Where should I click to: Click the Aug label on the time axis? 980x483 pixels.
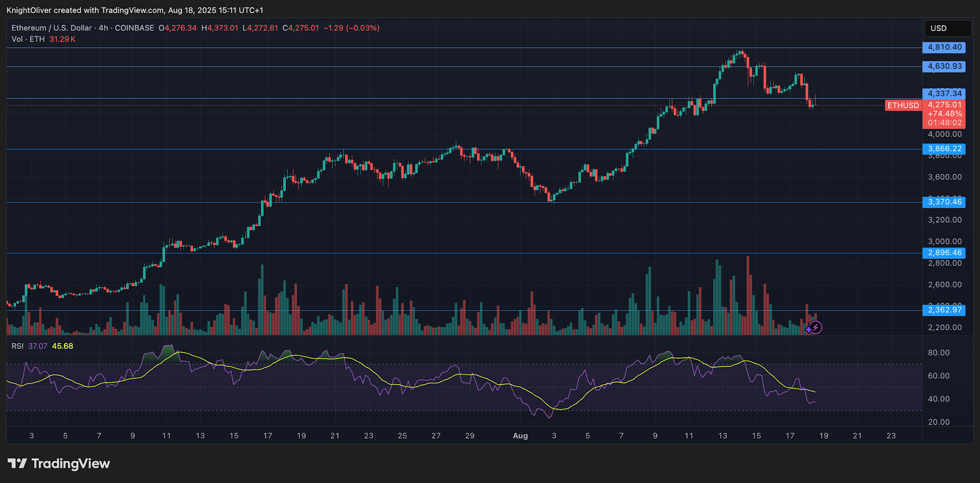(x=521, y=436)
